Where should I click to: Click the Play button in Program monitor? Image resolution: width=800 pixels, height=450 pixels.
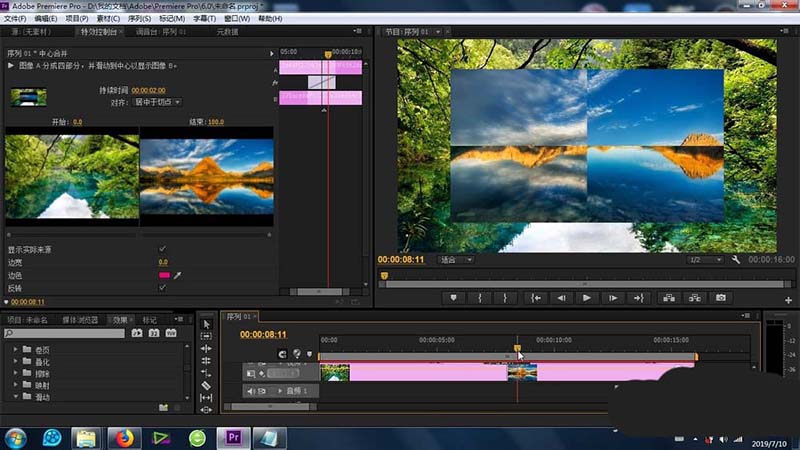pyautogui.click(x=586, y=297)
